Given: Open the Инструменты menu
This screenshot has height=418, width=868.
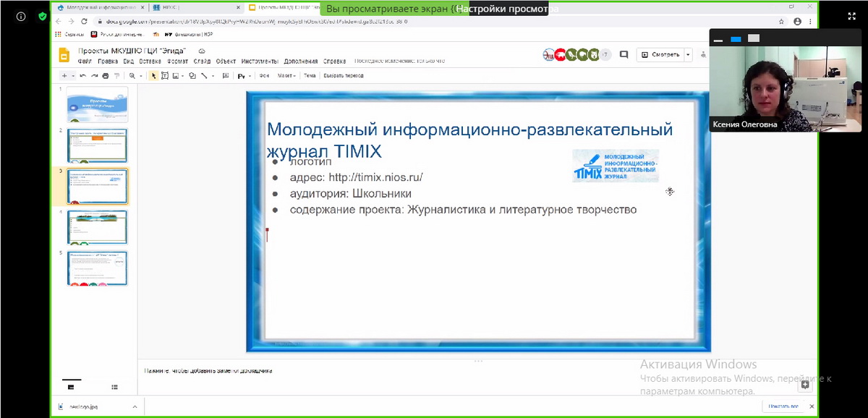Looking at the screenshot, I should [x=259, y=61].
